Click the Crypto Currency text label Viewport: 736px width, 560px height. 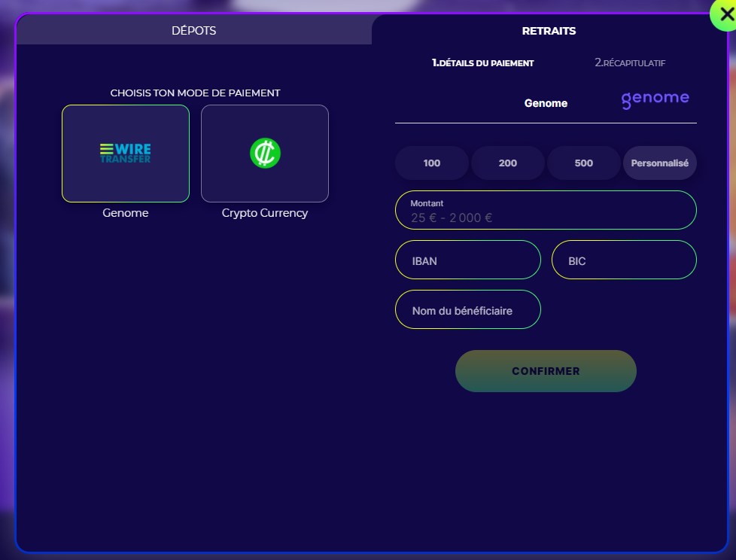point(265,213)
